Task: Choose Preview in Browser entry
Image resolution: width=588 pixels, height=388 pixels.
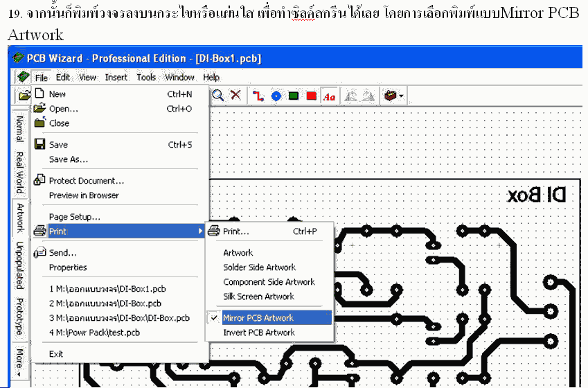Action: (x=120, y=195)
